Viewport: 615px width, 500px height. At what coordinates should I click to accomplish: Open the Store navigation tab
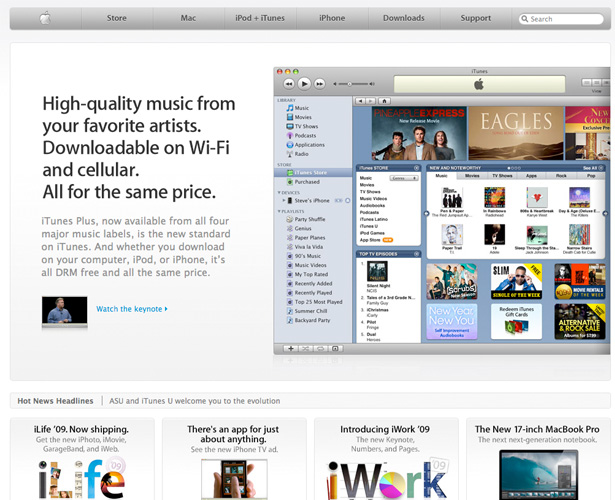[116, 18]
